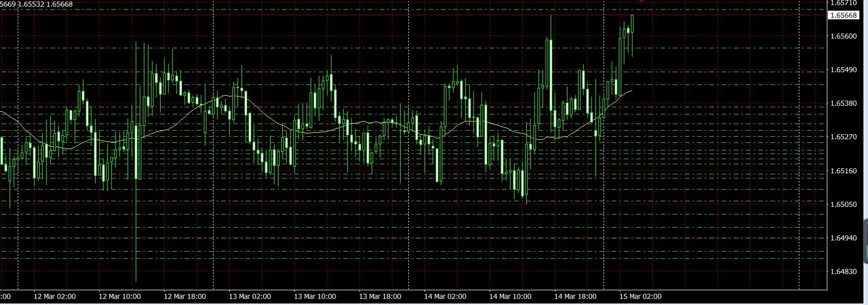Select the 13 Mar 10:00 time label

[x=315, y=296]
